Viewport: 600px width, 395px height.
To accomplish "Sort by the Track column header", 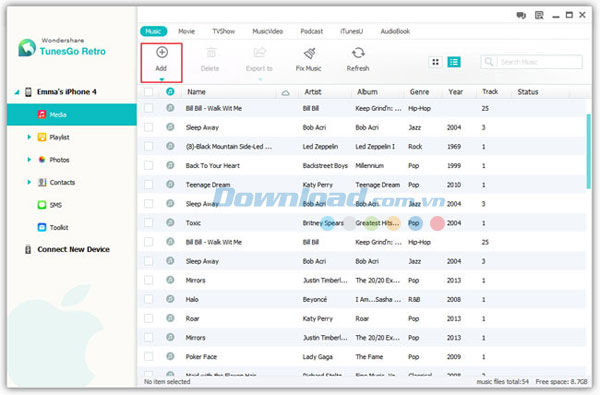I will tap(490, 92).
